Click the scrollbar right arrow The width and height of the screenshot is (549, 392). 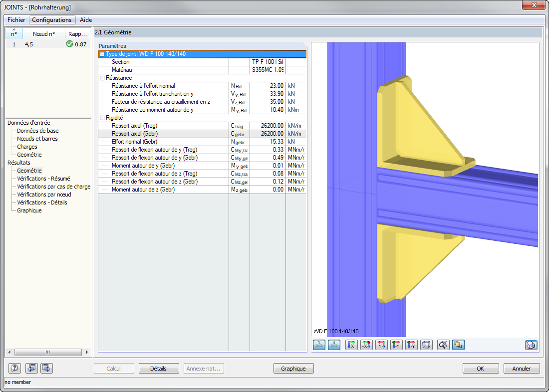click(87, 352)
